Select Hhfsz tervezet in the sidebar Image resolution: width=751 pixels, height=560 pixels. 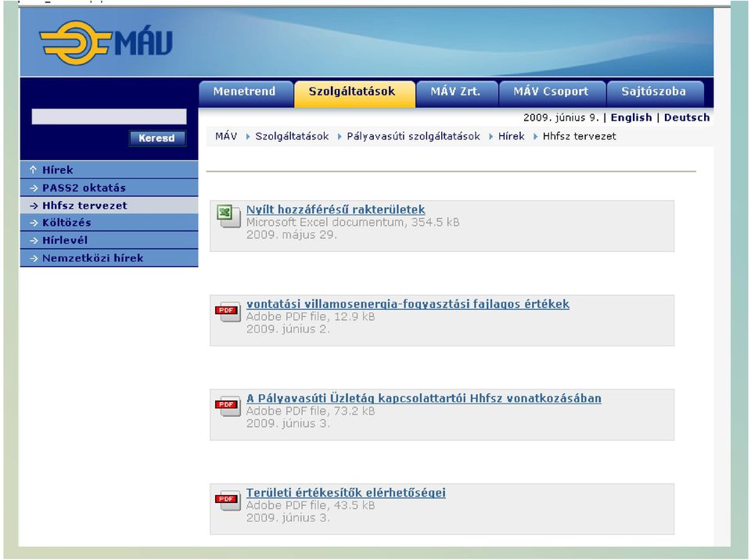(110, 205)
